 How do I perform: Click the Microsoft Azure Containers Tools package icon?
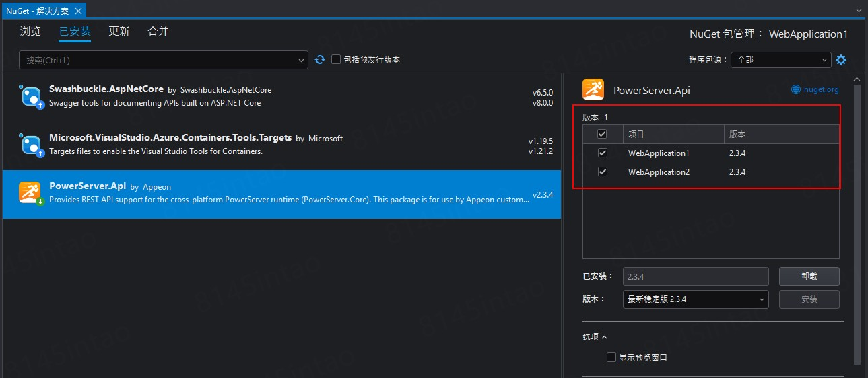tap(31, 145)
